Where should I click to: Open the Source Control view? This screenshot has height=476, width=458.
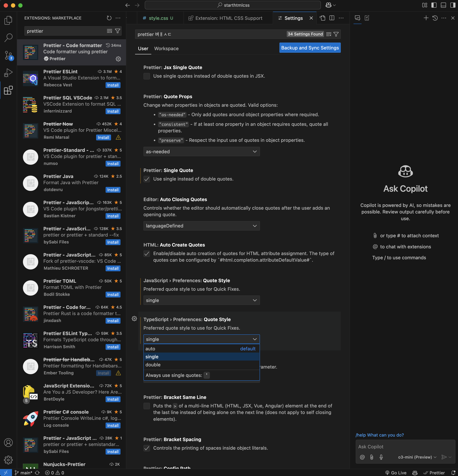8,55
